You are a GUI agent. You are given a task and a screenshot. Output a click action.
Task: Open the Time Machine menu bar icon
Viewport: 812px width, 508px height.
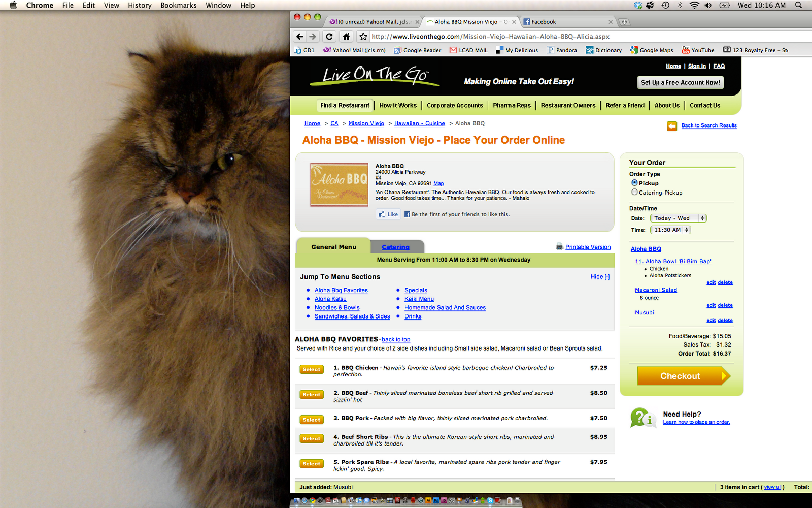(665, 5)
